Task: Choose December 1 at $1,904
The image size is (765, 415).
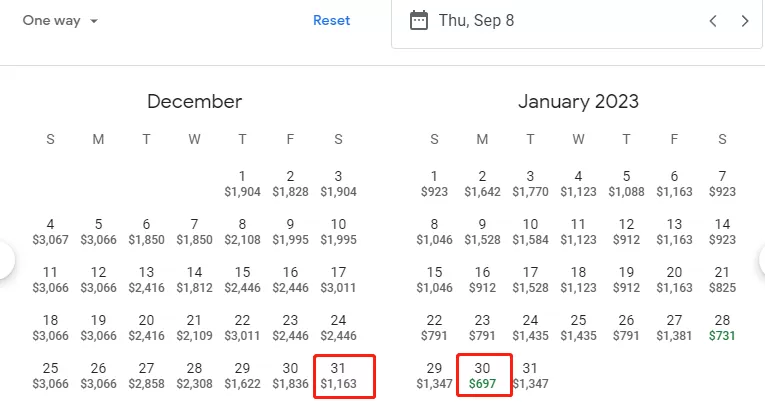Action: tap(242, 184)
